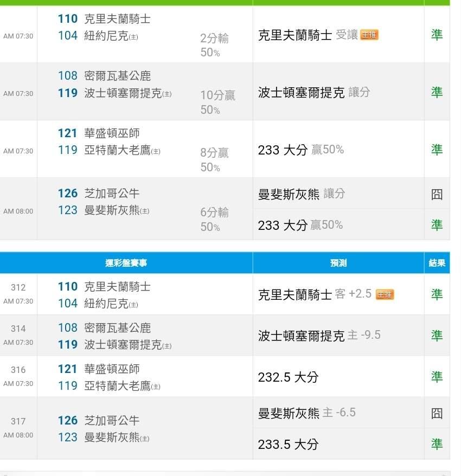Click the 準 result for 波士頓塞爾提克 讓分
The height and width of the screenshot is (476, 461).
click(437, 92)
